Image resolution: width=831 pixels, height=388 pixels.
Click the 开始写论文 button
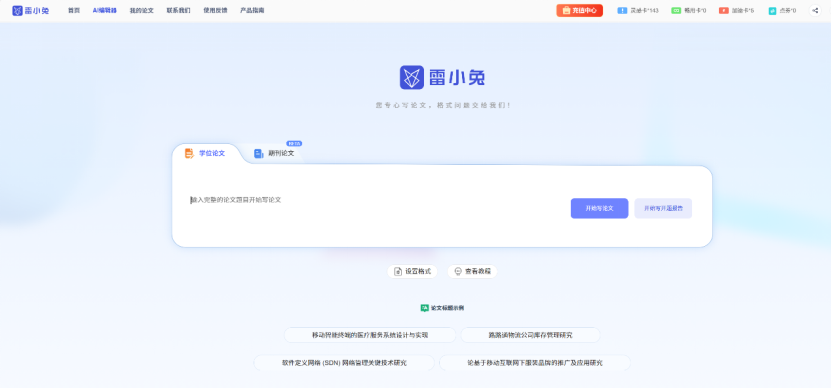[599, 208]
